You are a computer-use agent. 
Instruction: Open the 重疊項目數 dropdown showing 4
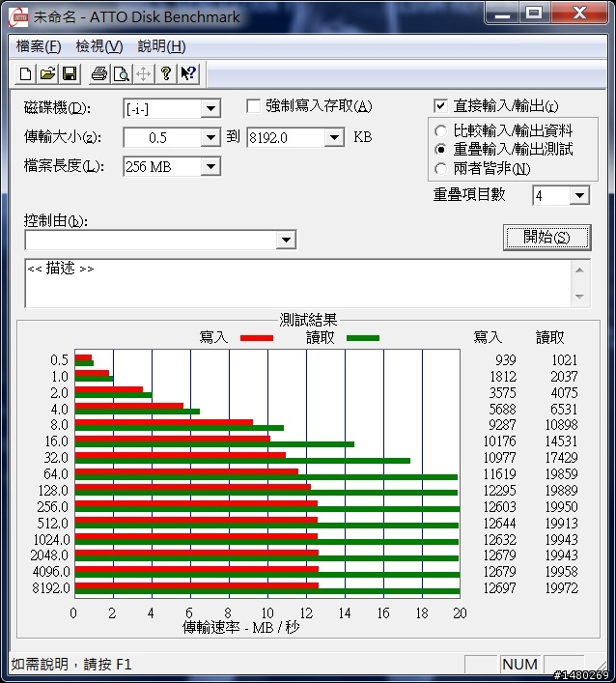[x=579, y=195]
